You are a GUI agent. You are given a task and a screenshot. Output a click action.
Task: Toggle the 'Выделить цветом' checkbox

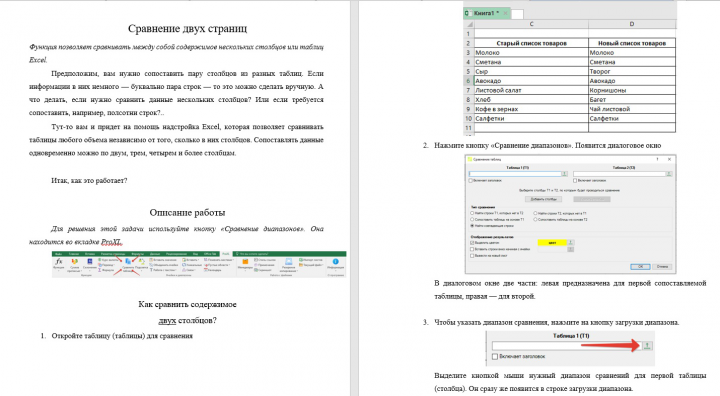click(x=472, y=243)
